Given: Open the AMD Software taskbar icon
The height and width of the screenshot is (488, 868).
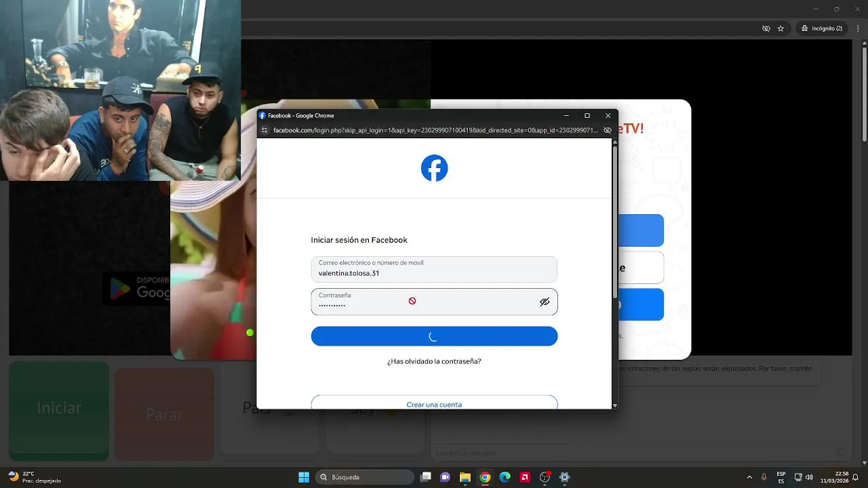Looking at the screenshot, I should pyautogui.click(x=525, y=477).
